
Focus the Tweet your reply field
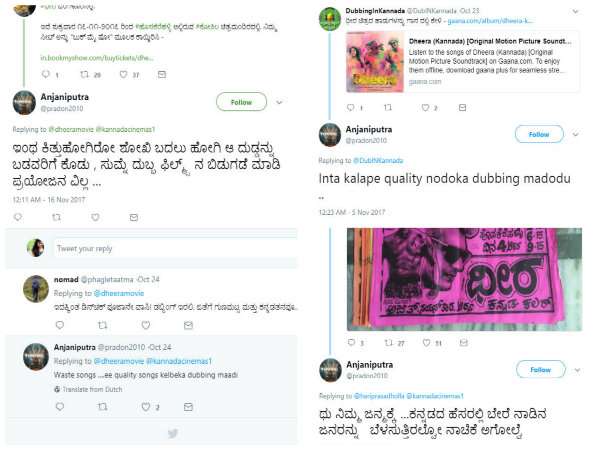(175, 249)
